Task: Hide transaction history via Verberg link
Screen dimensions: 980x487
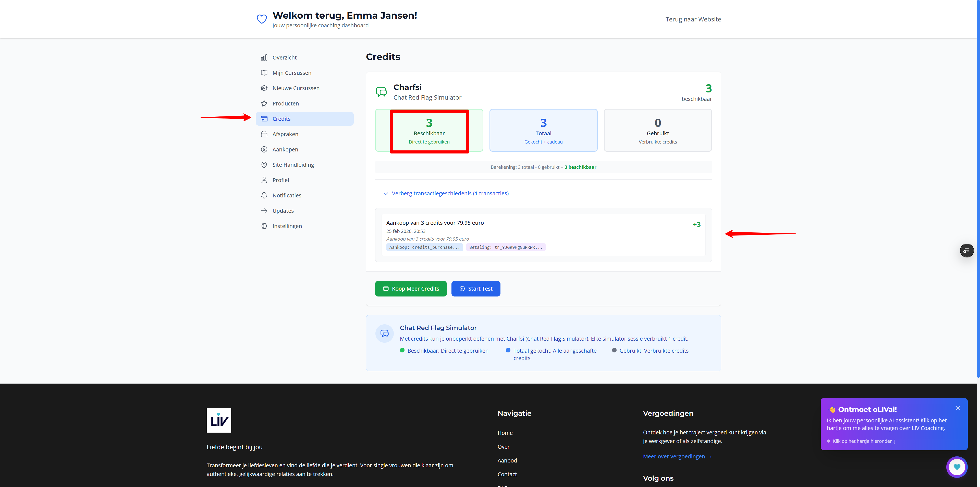Action: [450, 193]
